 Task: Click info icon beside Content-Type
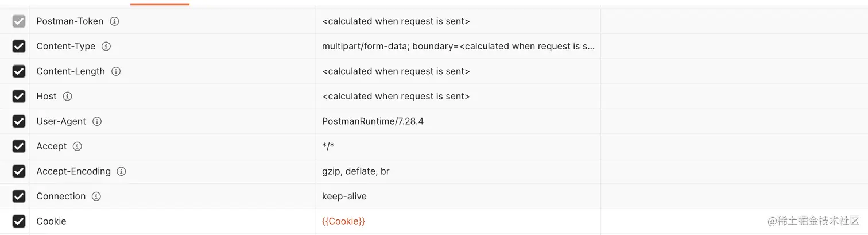click(106, 47)
